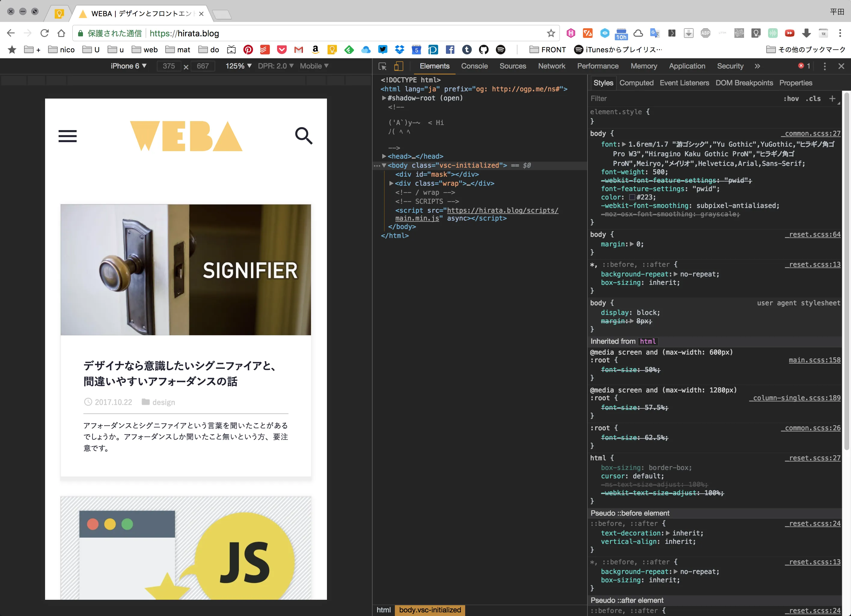Open the DevTools three-dot customize menu
851x616 pixels.
pyautogui.click(x=824, y=66)
